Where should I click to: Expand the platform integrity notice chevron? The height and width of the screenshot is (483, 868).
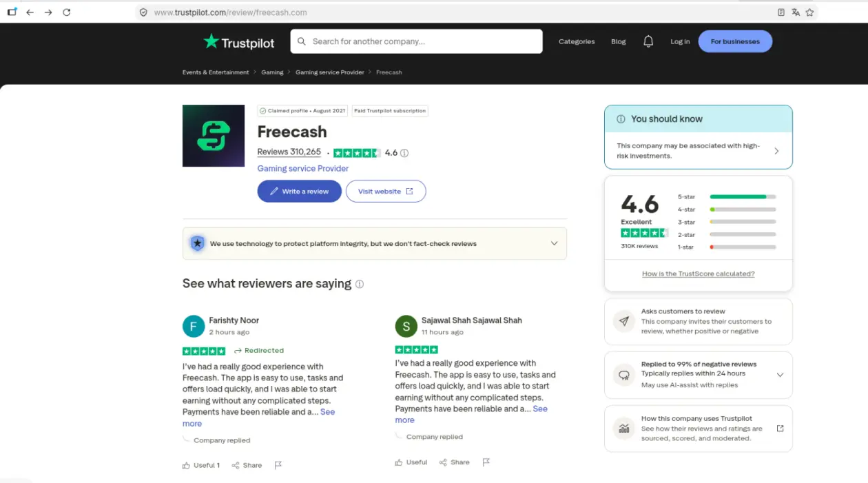pos(554,243)
